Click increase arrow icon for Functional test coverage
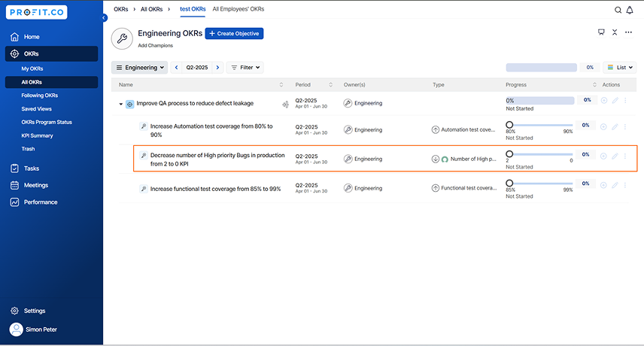 (x=436, y=188)
